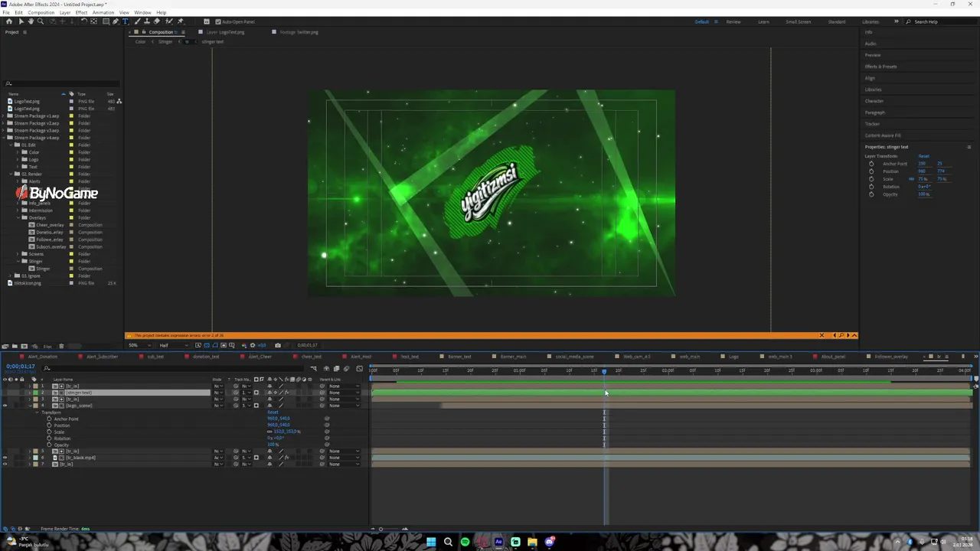Select the Puppet Pin tool
Viewport: 980px width, 551px height.
point(181,21)
